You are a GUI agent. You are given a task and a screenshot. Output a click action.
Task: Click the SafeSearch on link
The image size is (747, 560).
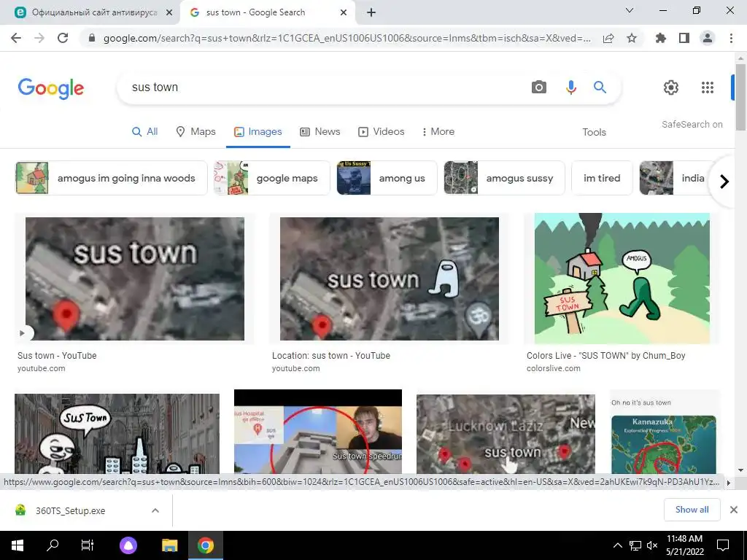click(x=692, y=124)
